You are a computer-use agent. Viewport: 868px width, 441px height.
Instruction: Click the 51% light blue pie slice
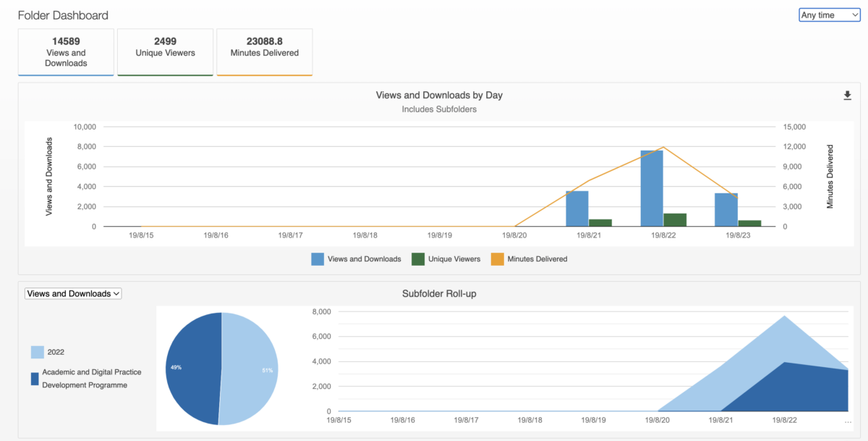click(x=250, y=369)
